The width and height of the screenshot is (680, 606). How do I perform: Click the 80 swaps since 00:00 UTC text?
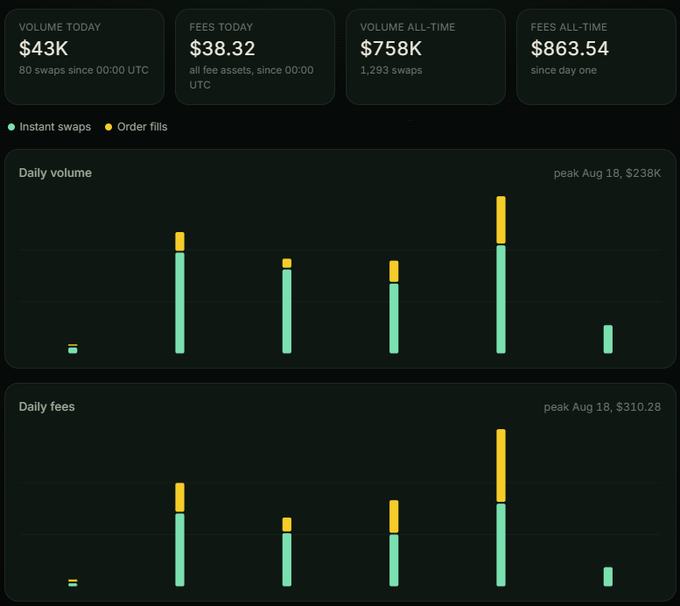[x=84, y=70]
